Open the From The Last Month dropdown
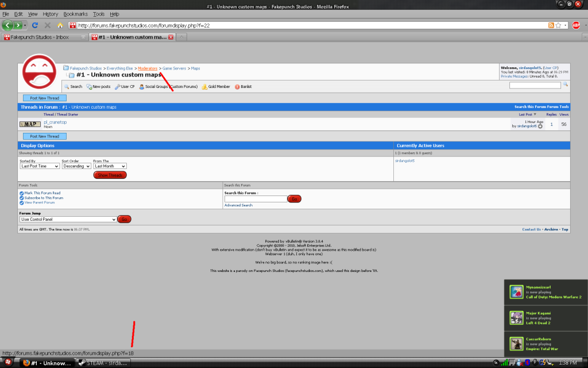This screenshot has width=588, height=368. coord(110,166)
